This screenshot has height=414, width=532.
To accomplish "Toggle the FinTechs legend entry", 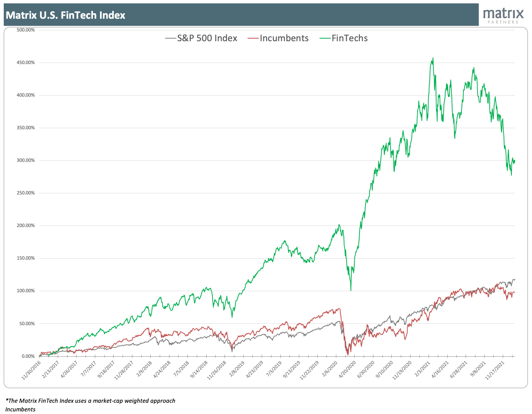I will (350, 38).
